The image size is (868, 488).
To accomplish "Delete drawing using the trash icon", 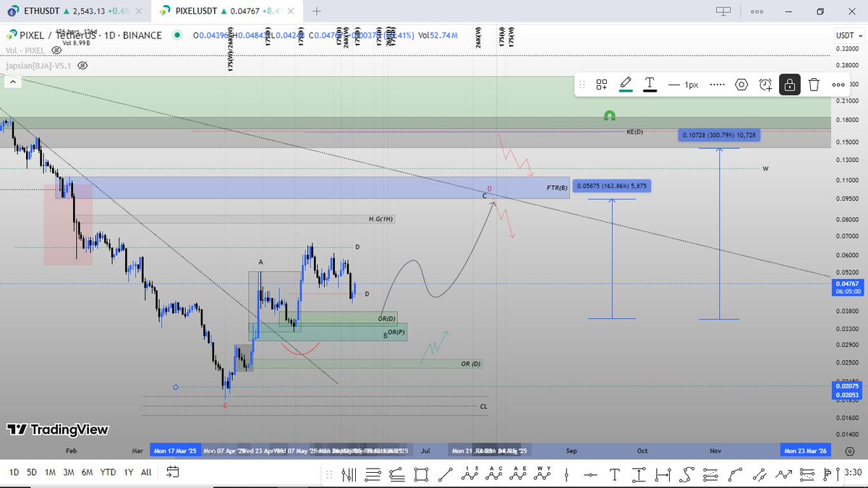I will [814, 85].
